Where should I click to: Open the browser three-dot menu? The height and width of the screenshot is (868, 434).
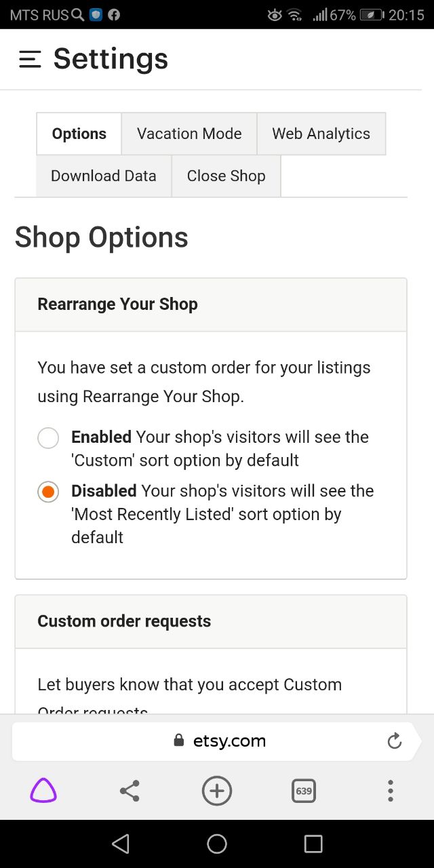click(391, 791)
